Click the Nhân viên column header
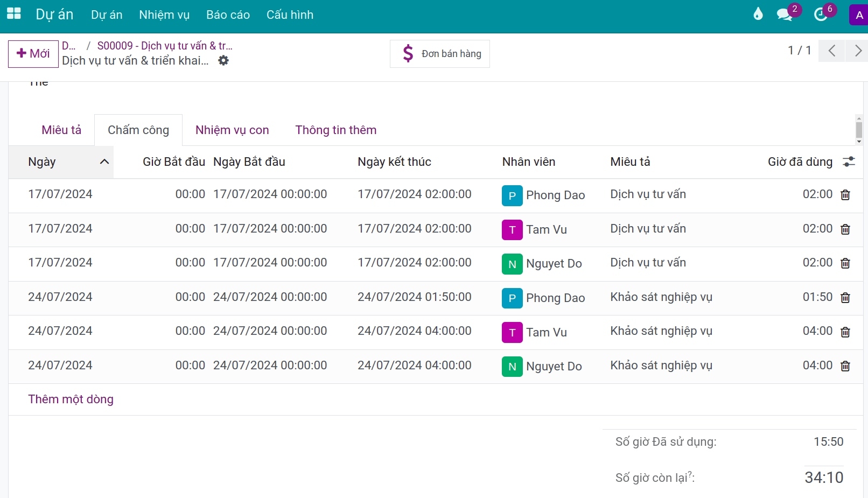 (x=529, y=162)
